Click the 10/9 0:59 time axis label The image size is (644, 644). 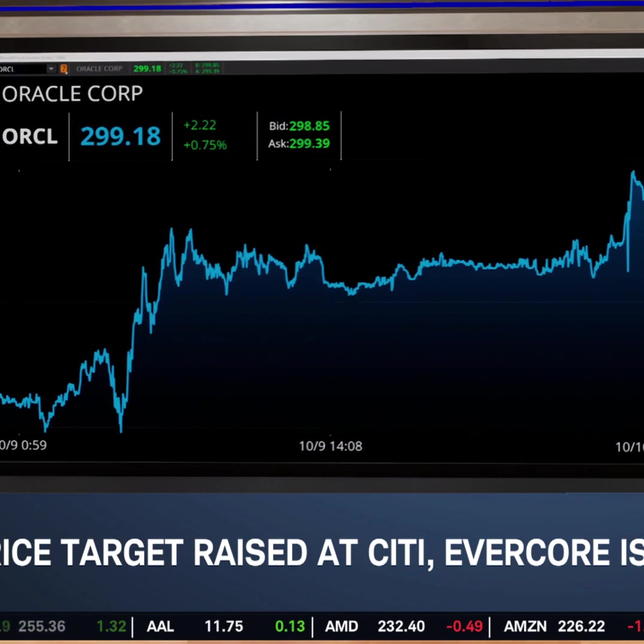click(23, 445)
